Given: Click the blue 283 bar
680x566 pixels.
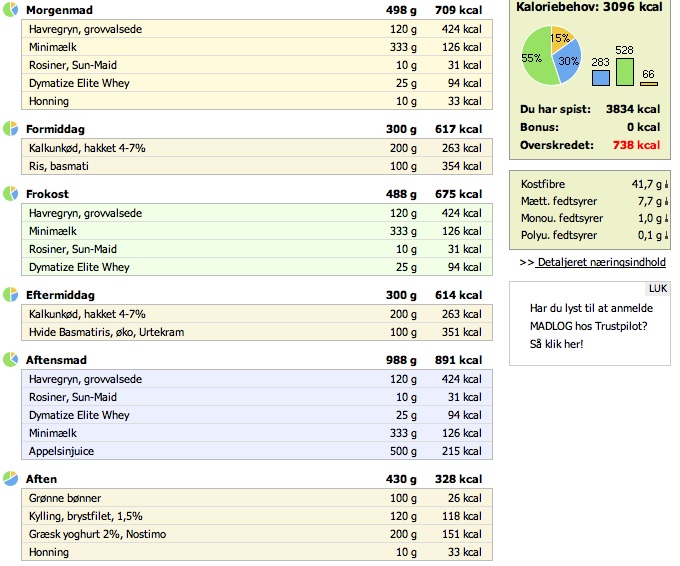Looking at the screenshot, I should tap(601, 78).
